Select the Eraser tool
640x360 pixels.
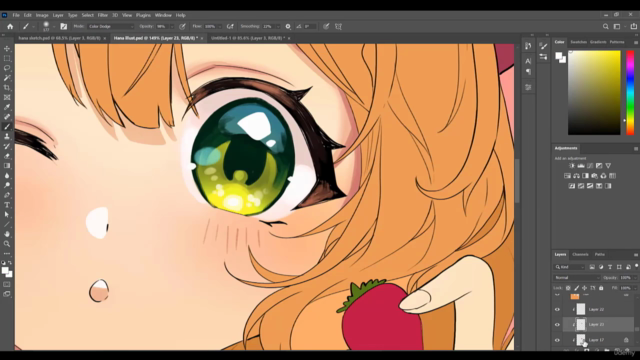click(x=7, y=156)
